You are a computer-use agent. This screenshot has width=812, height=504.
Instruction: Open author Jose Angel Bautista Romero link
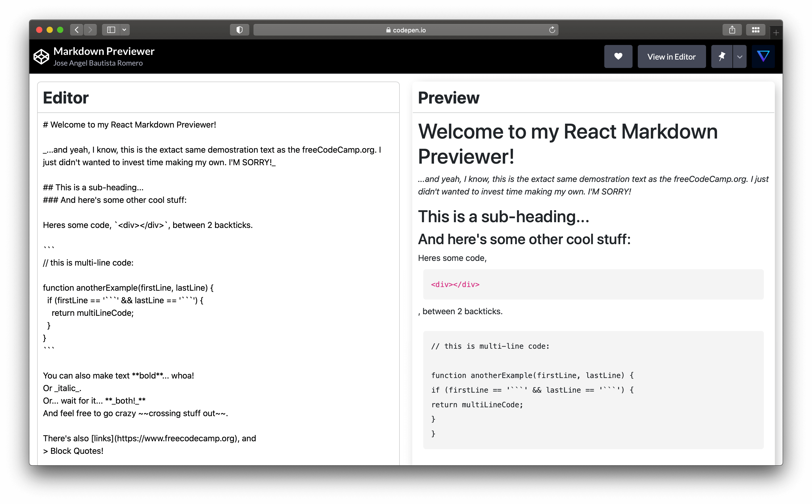point(98,63)
